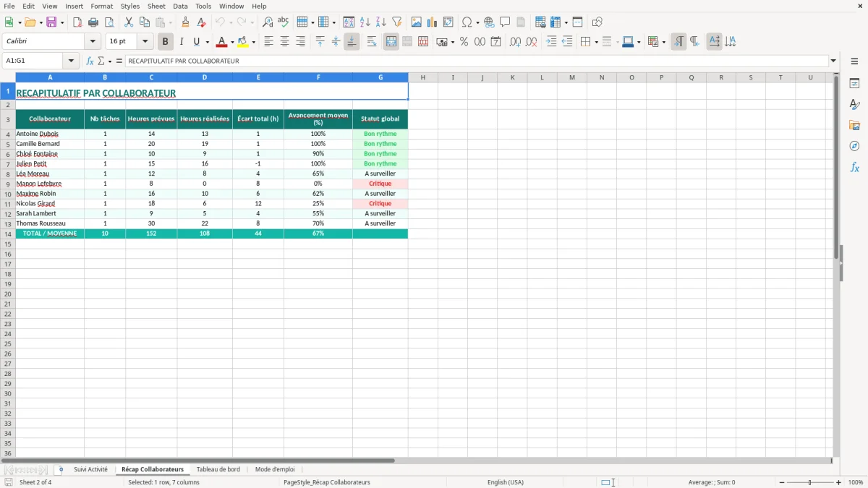
Task: Sort the selection descending
Action: pos(380,22)
